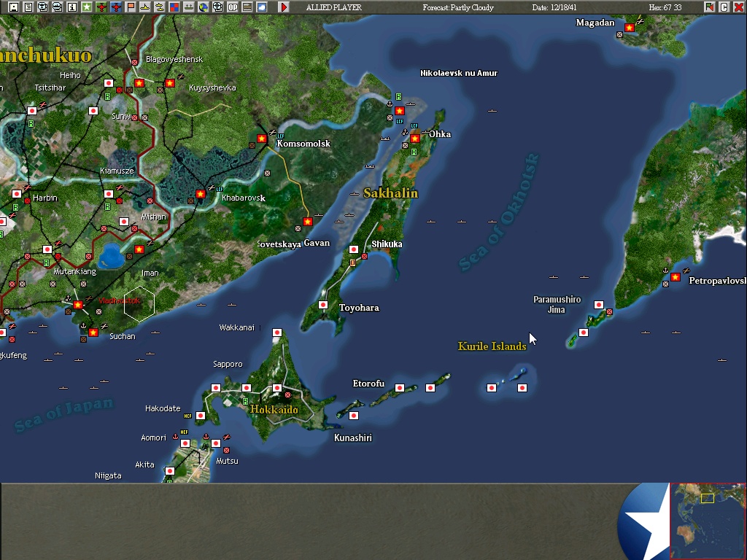Select the Soviet base marker at Magadan
Image resolution: width=747 pixels, height=560 pixels.
630,28
